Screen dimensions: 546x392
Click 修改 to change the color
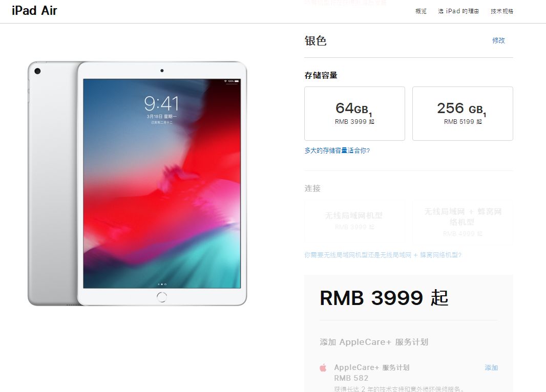[498, 40]
